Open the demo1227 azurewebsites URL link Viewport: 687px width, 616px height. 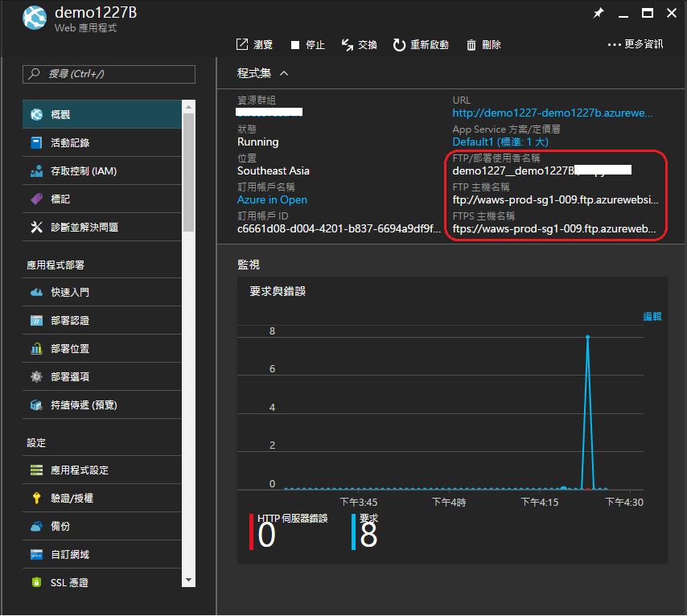click(x=552, y=113)
